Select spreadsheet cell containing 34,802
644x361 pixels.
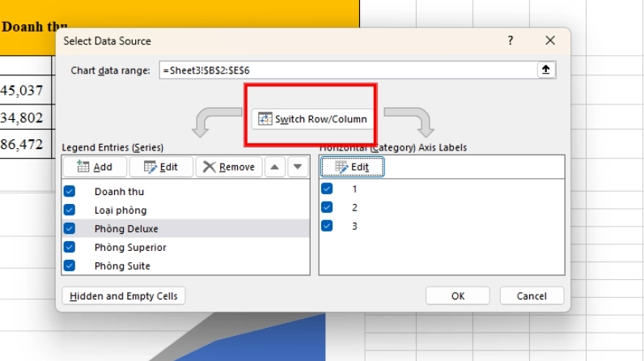coord(25,117)
